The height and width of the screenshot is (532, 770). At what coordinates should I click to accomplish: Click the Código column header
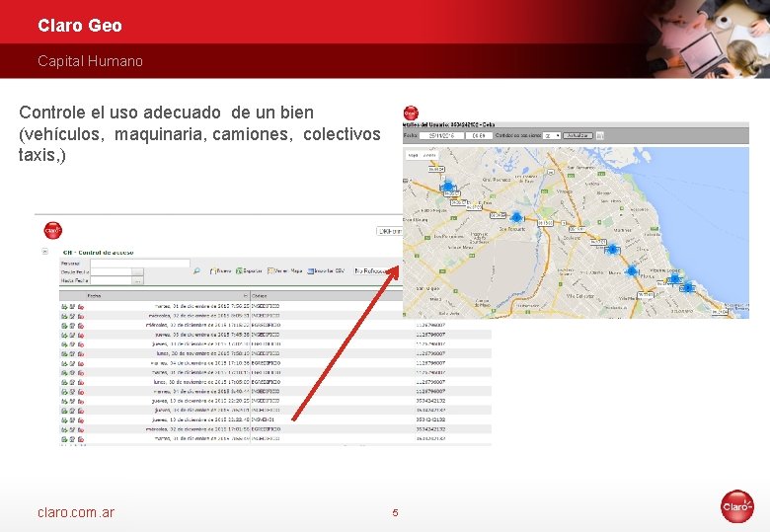259,296
